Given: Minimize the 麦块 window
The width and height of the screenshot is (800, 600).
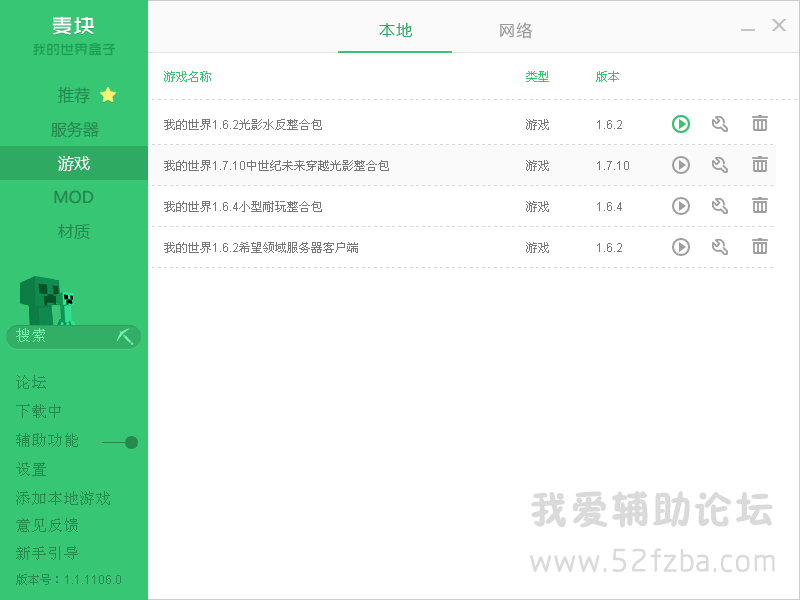Looking at the screenshot, I should (747, 30).
